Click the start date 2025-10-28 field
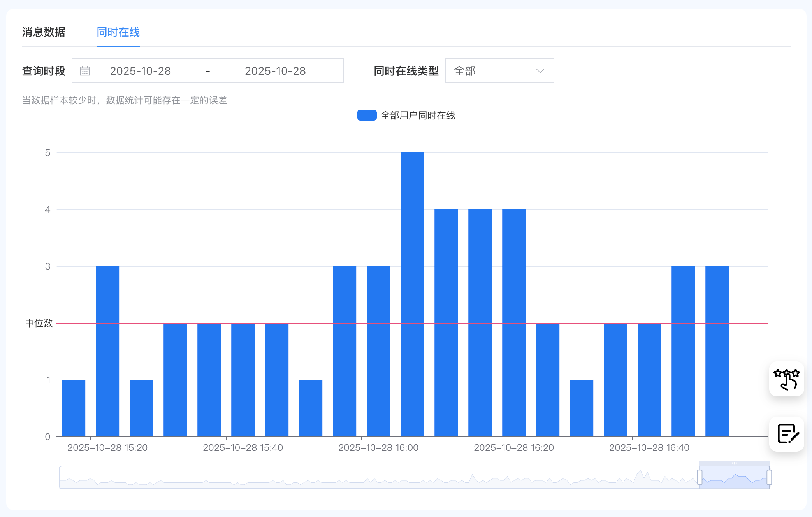The width and height of the screenshot is (812, 517). pos(141,71)
